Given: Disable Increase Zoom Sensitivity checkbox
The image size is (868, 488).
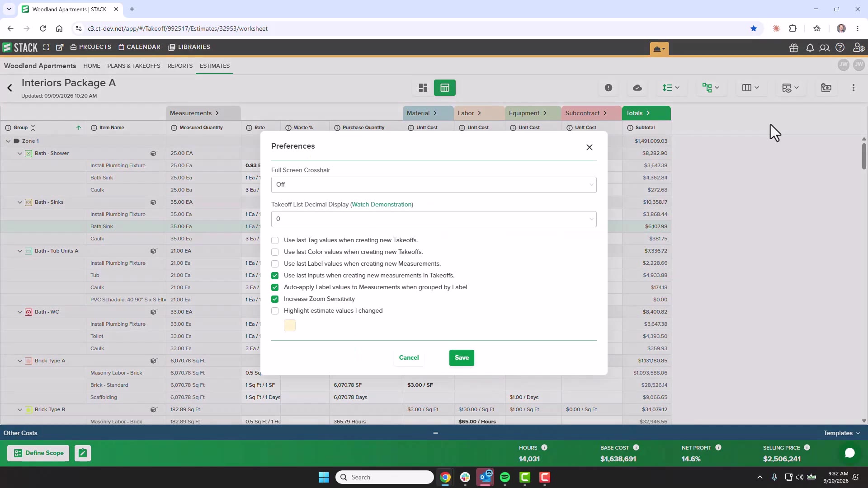Looking at the screenshot, I should pyautogui.click(x=275, y=299).
